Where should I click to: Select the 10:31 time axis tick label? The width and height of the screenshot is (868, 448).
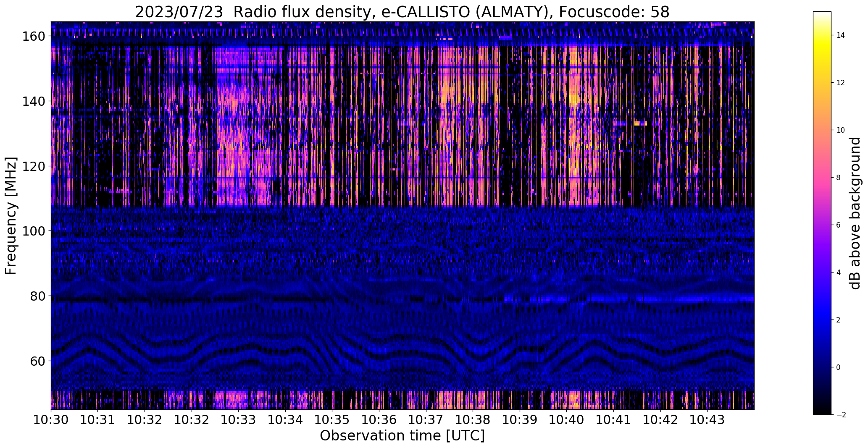pyautogui.click(x=97, y=419)
